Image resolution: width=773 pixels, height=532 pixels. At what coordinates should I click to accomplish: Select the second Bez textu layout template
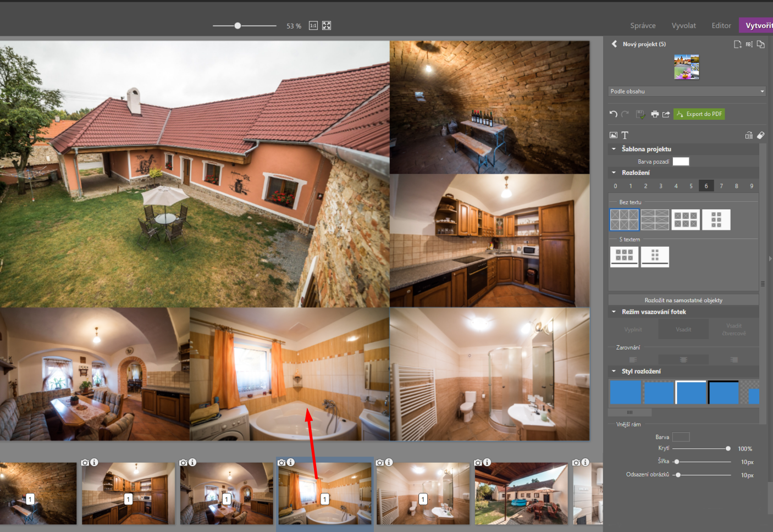click(655, 220)
